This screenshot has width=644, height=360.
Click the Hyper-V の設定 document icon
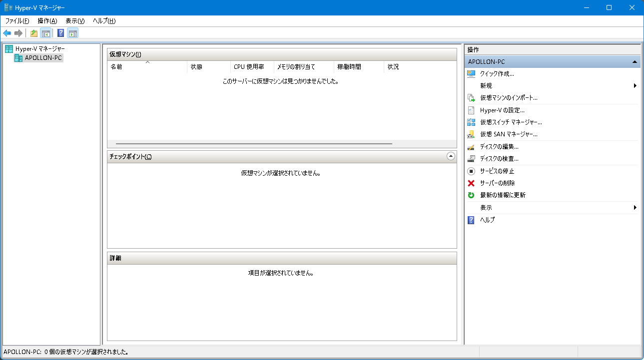[471, 110]
